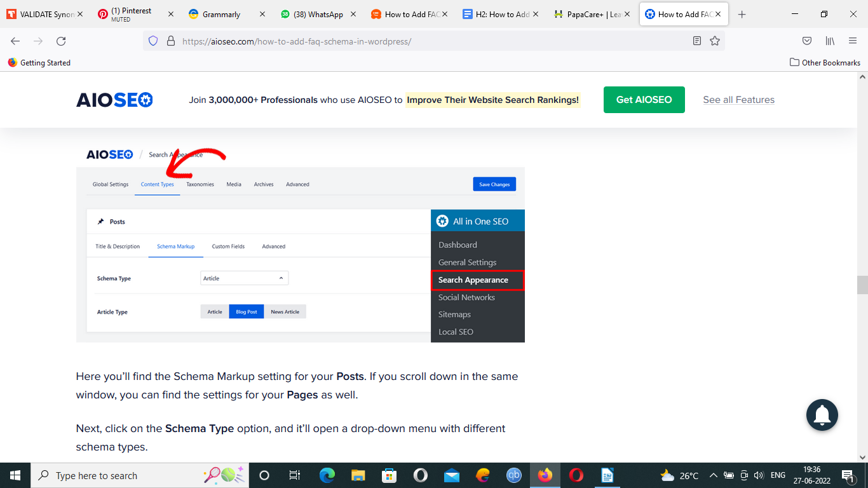The width and height of the screenshot is (868, 488).
Task: Close the WhatsApp tab
Action: [x=353, y=14]
